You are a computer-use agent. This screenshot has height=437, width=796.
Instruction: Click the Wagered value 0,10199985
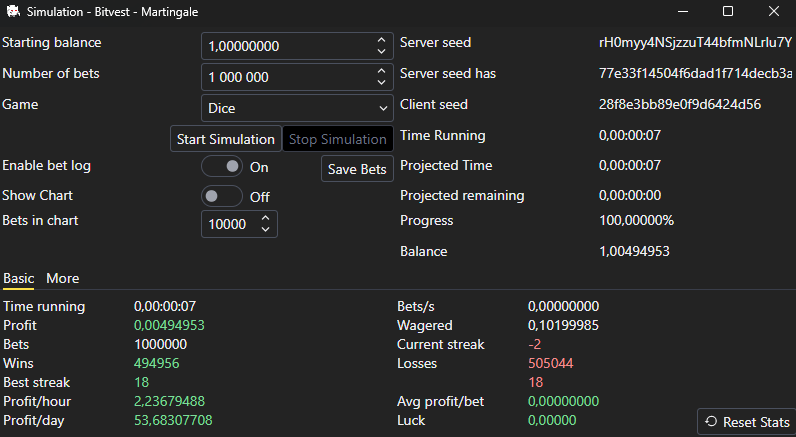click(563, 325)
